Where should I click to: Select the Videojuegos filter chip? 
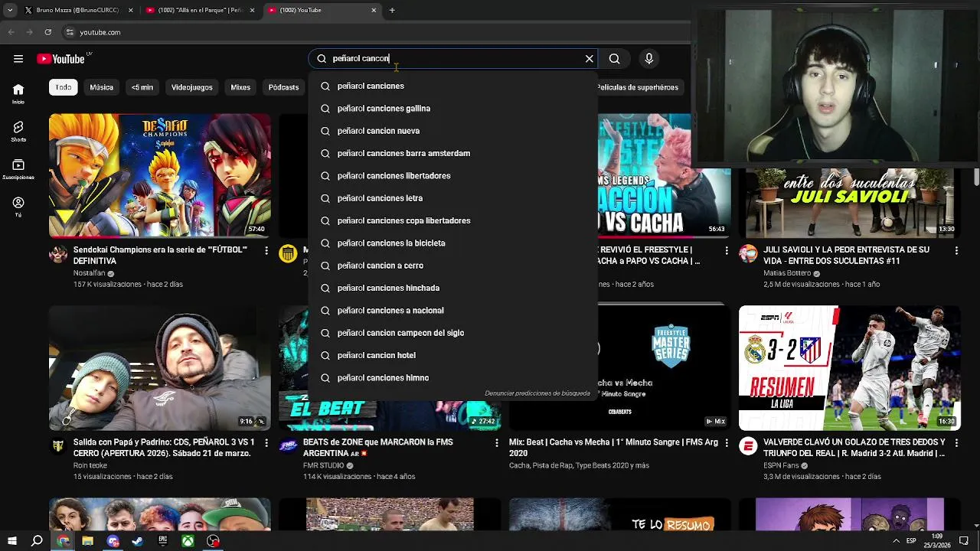[191, 87]
